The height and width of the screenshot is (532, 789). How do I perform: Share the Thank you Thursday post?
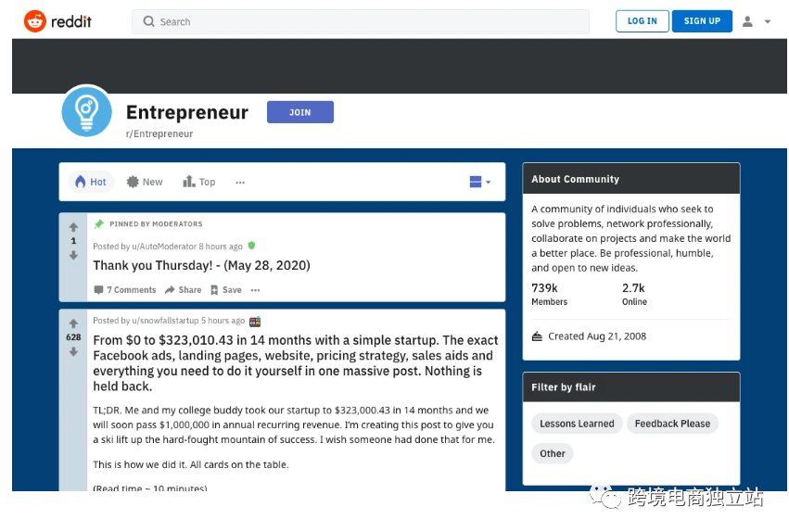pyautogui.click(x=184, y=290)
